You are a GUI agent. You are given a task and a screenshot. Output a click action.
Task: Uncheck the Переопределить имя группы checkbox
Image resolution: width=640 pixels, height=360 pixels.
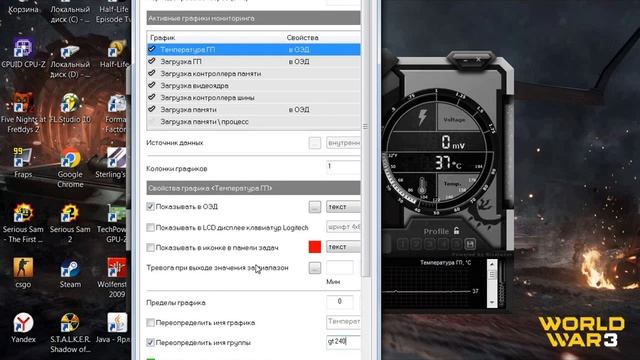tap(150, 342)
